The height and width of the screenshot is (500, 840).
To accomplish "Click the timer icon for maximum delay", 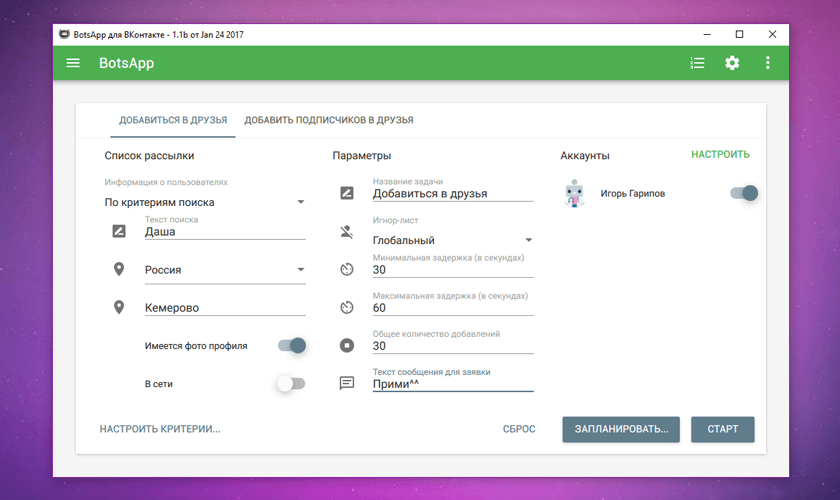I will pos(347,307).
